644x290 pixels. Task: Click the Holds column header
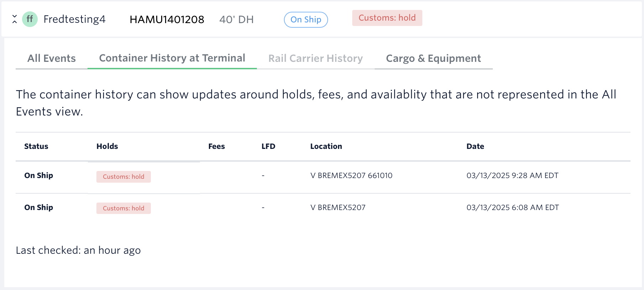pyautogui.click(x=107, y=146)
